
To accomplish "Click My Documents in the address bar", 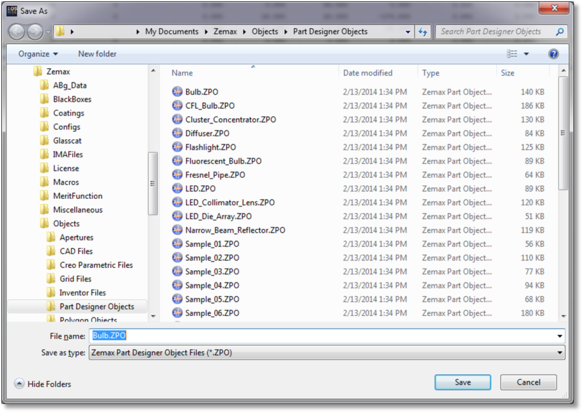I will click(171, 32).
